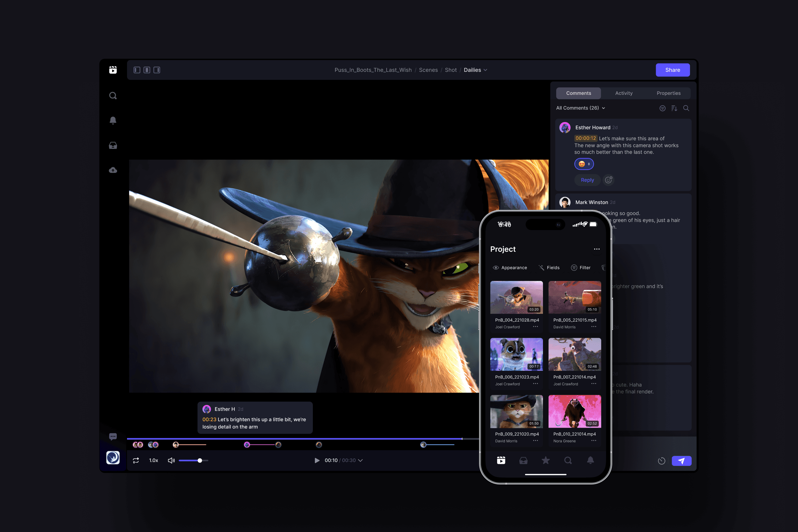The height and width of the screenshot is (532, 798).
Task: Switch to the Properties tab
Action: 668,93
